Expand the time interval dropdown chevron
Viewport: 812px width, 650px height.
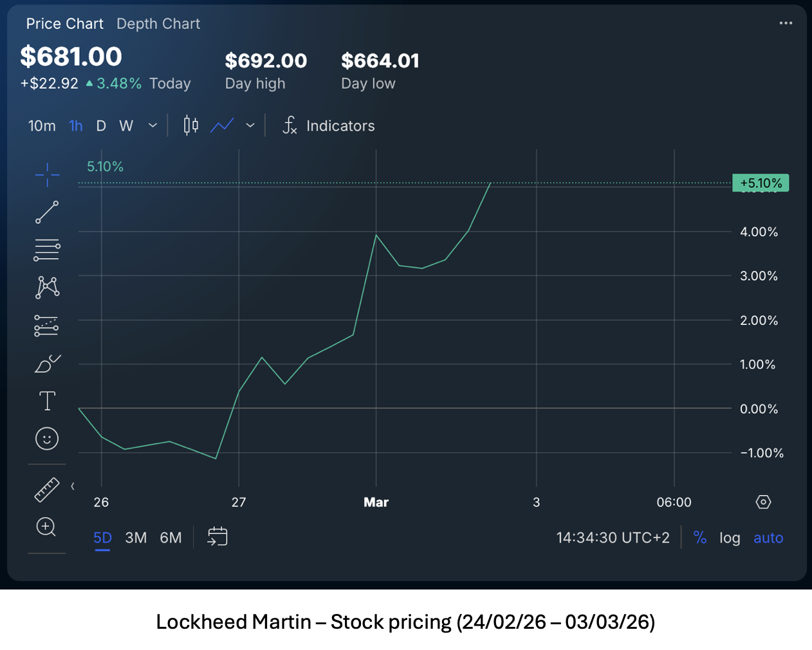[153, 125]
